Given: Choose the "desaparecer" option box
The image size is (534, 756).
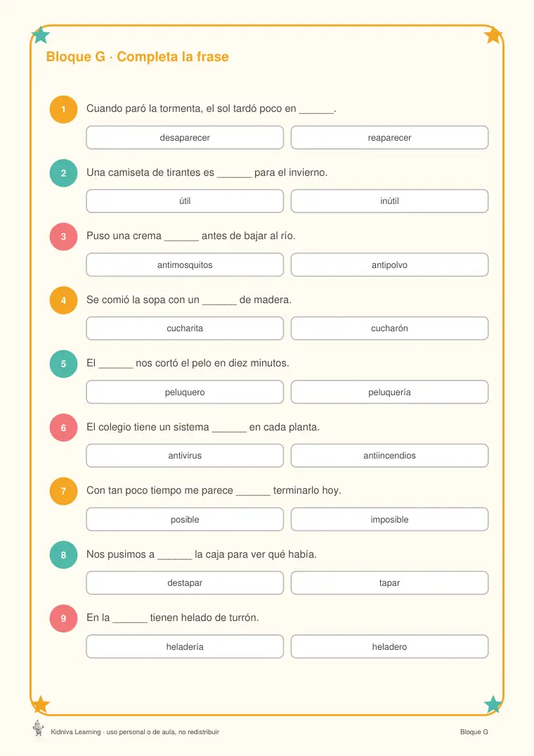Looking at the screenshot, I should click(x=185, y=137).
